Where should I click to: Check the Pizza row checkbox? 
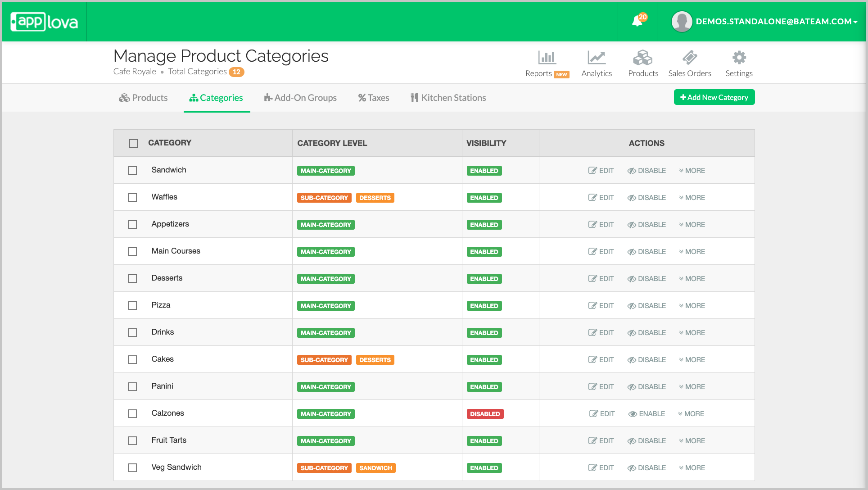132,306
